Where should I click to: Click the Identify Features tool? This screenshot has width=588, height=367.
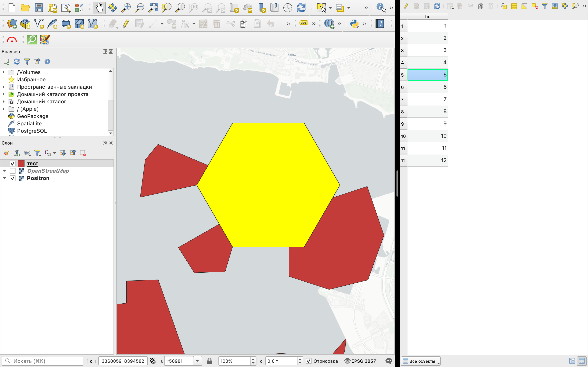coord(381,8)
